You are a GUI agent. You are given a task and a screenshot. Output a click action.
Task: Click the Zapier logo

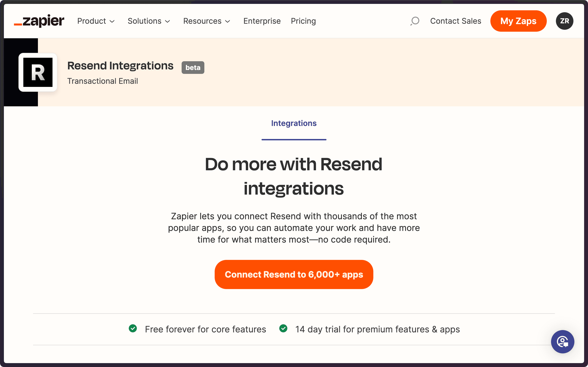39,21
